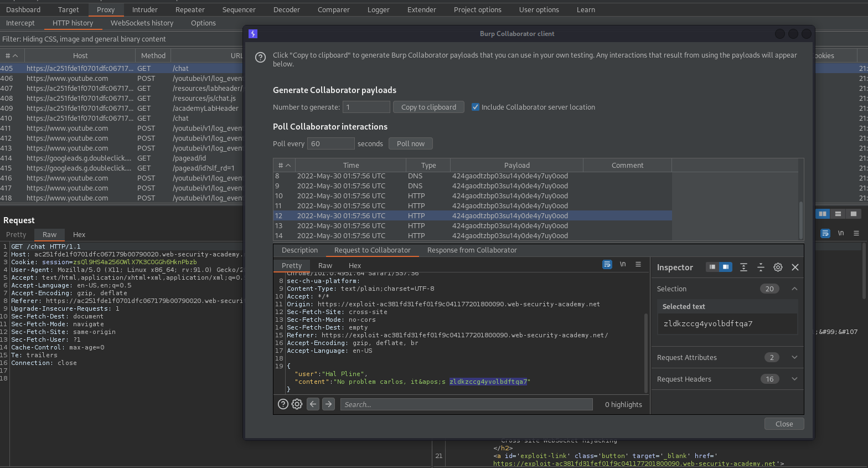Close the Collaborator client dialog
This screenshot has height=468, width=868.
[784, 424]
